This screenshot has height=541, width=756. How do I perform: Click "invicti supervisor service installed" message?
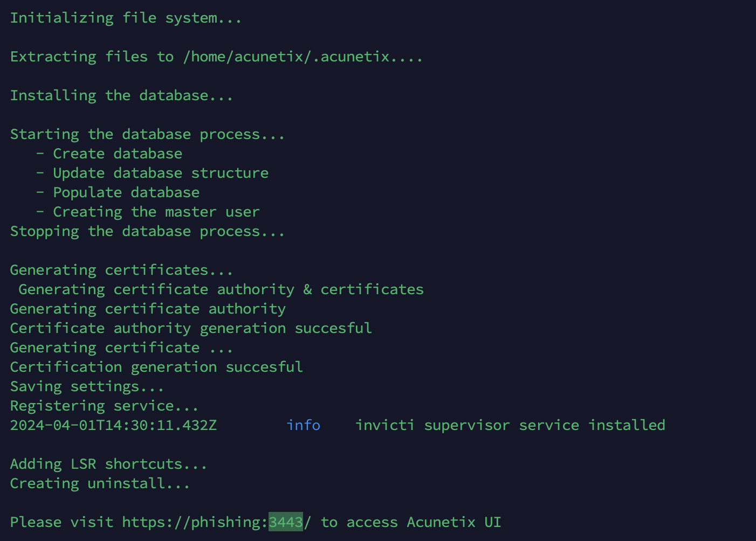510,425
